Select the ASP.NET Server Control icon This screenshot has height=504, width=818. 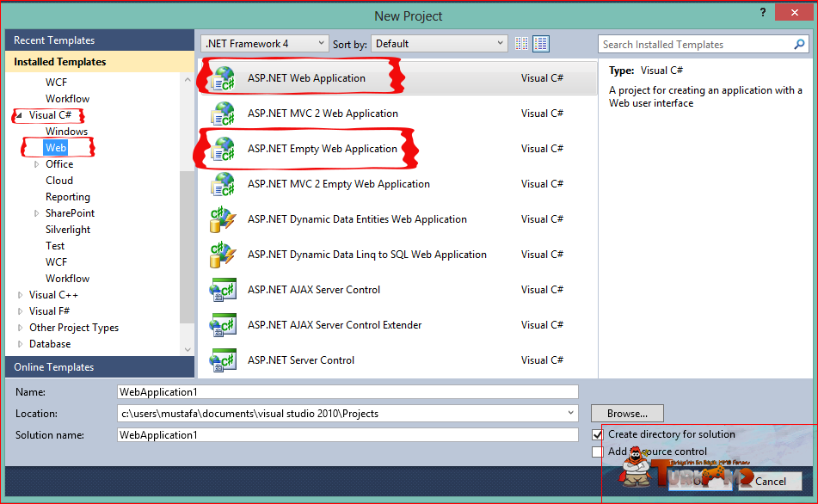(x=224, y=360)
